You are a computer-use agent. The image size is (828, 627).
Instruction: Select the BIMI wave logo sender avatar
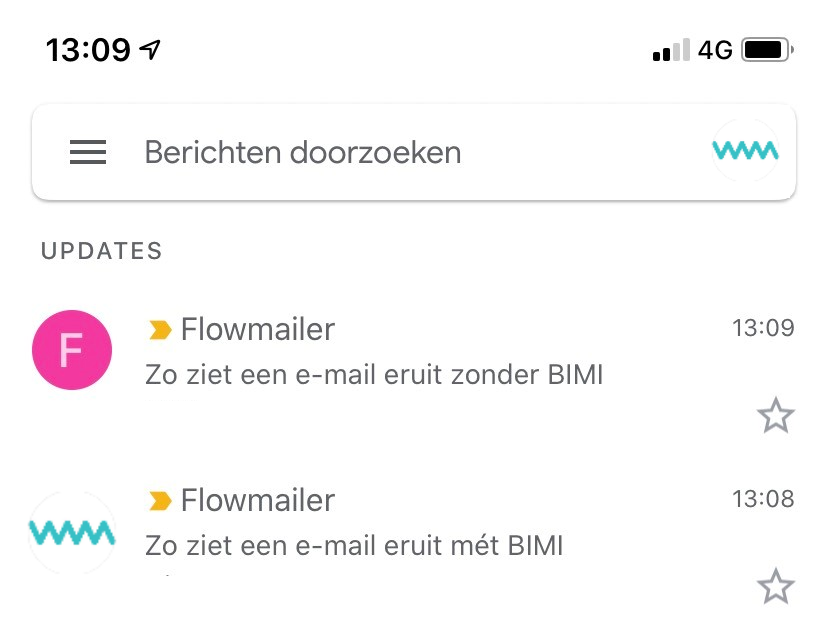click(x=72, y=532)
